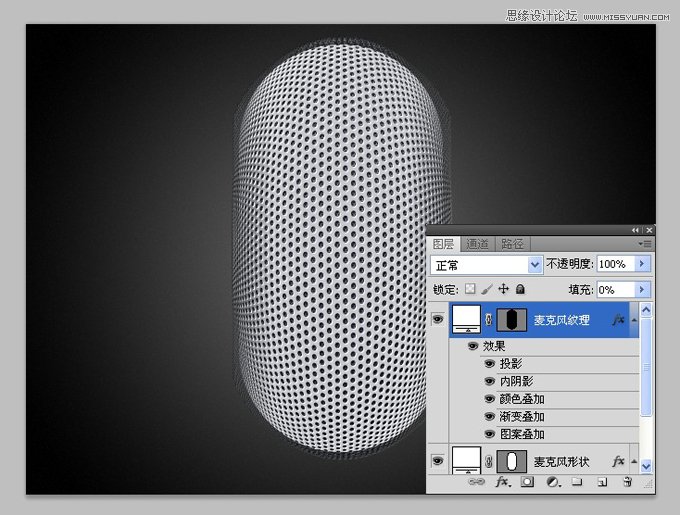Switch to the 通道 tab

[x=477, y=244]
